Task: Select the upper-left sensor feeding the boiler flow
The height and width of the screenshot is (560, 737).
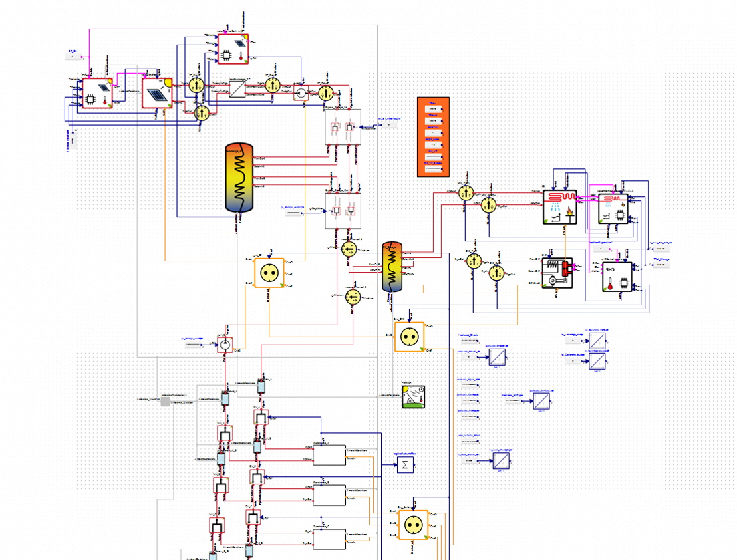Action: tap(466, 192)
